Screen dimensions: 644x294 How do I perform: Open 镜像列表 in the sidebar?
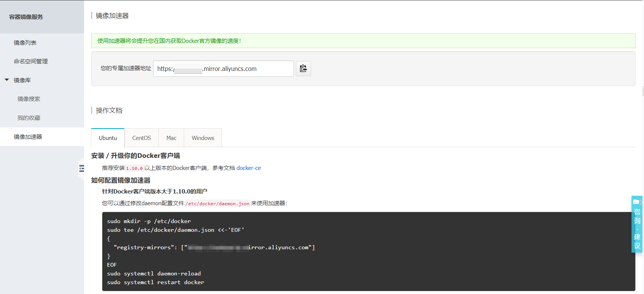25,42
